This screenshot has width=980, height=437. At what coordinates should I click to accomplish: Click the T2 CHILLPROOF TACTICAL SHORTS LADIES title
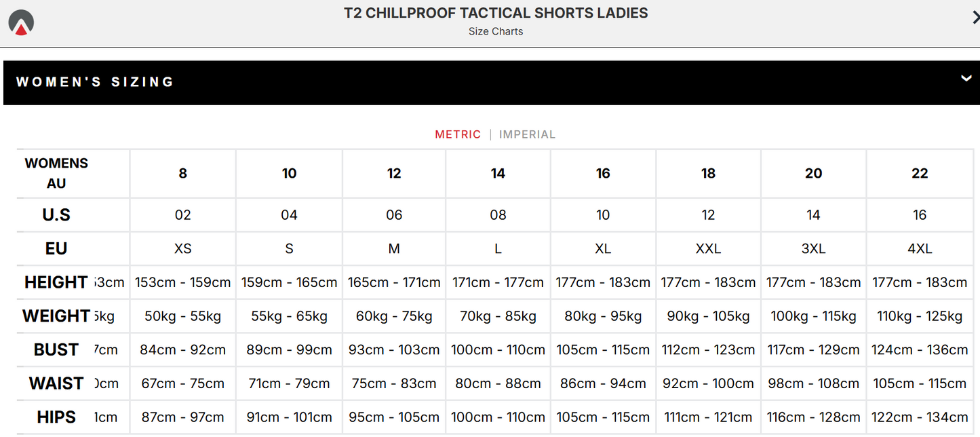coord(496,13)
